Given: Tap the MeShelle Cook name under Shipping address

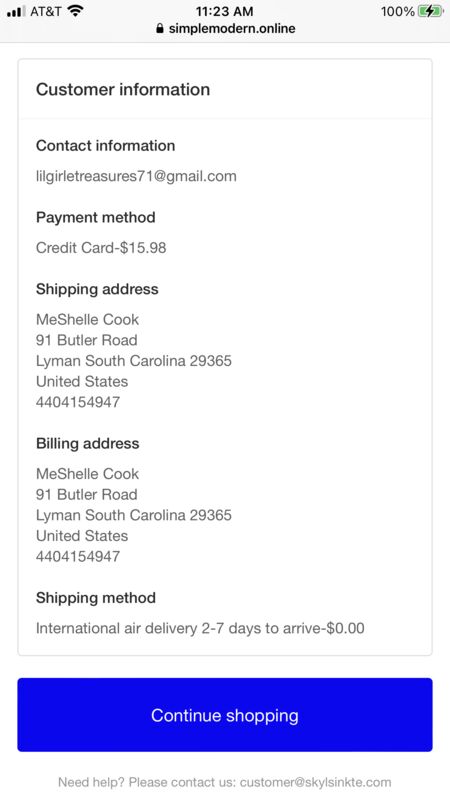Looking at the screenshot, I should (x=87, y=320).
